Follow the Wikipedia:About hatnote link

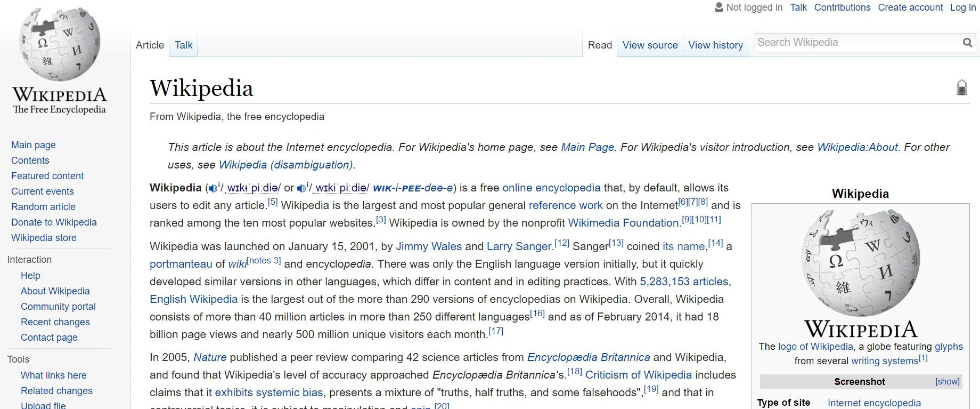[x=857, y=147]
